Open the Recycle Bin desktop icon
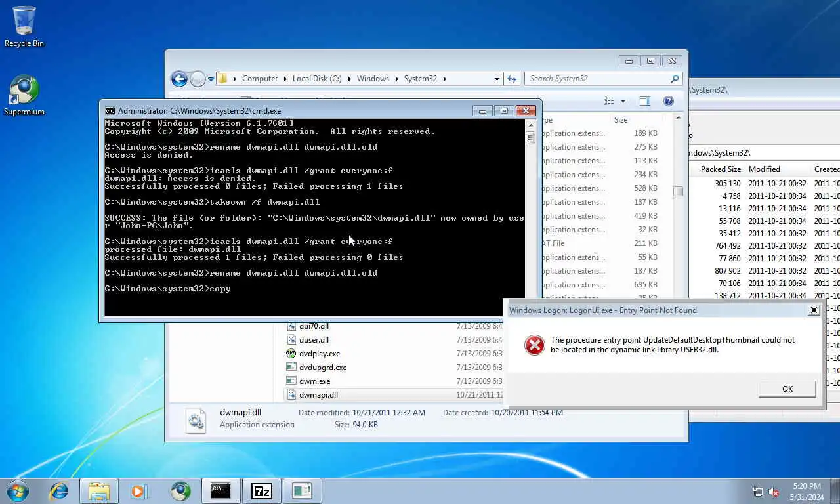 (24, 26)
